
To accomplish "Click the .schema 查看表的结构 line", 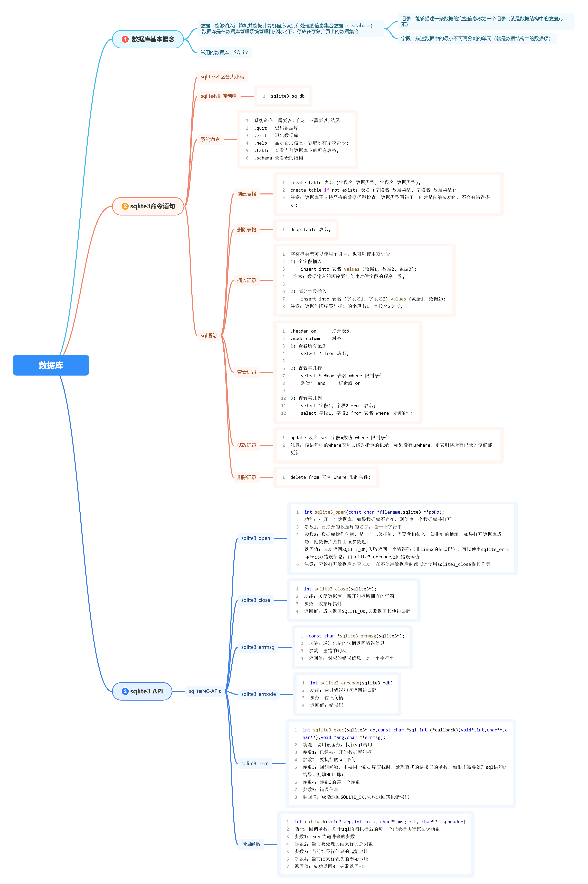I will (x=278, y=158).
